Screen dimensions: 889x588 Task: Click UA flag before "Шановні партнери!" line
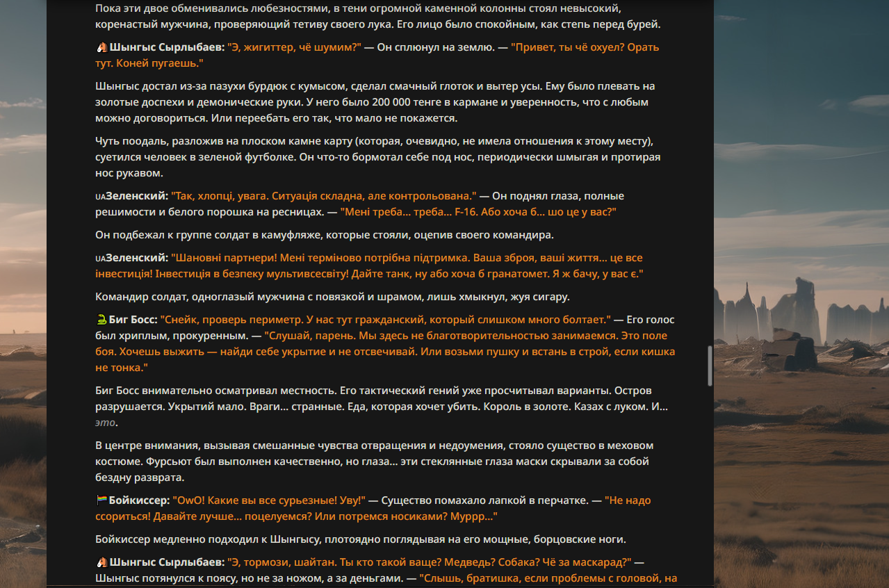coord(100,259)
